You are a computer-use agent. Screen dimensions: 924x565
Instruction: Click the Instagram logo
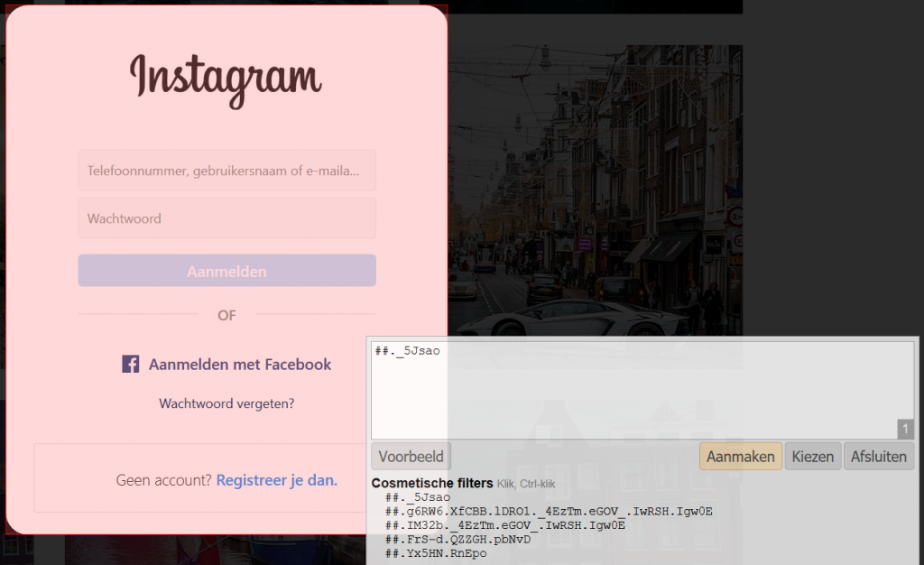[x=226, y=80]
